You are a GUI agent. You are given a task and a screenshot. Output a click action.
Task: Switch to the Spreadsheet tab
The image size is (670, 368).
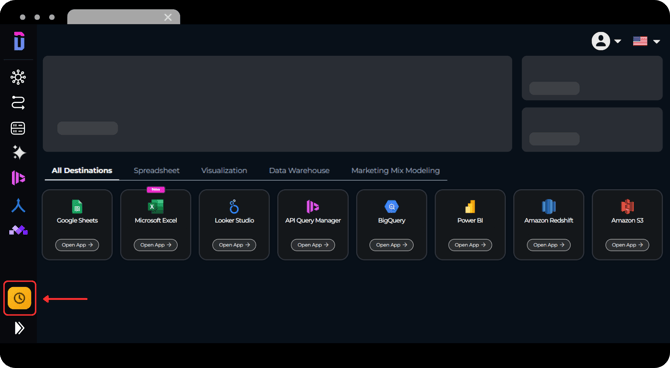156,171
